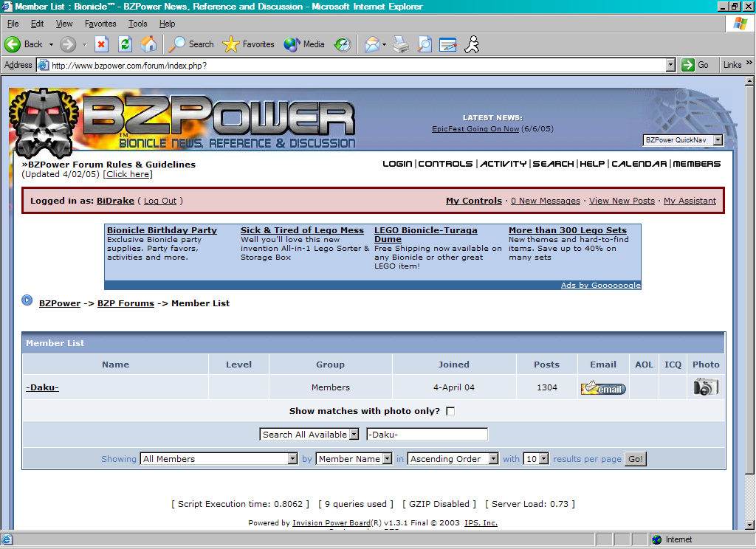This screenshot has width=756, height=549.
Task: Go back with the Back arrow icon
Action: [x=13, y=44]
